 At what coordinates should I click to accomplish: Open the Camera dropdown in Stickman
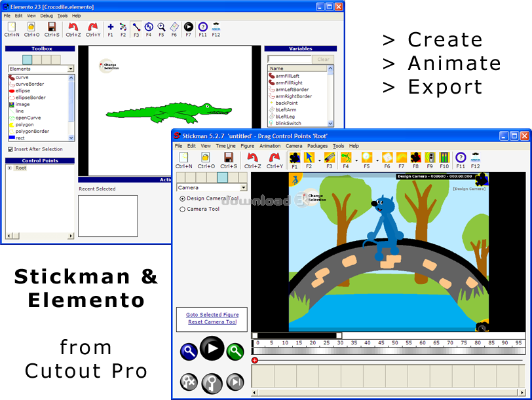(243, 187)
